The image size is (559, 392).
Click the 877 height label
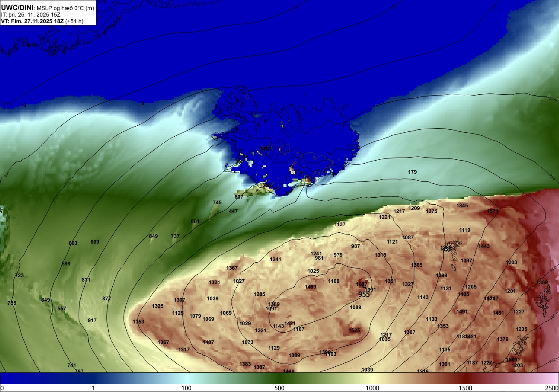pos(107,299)
